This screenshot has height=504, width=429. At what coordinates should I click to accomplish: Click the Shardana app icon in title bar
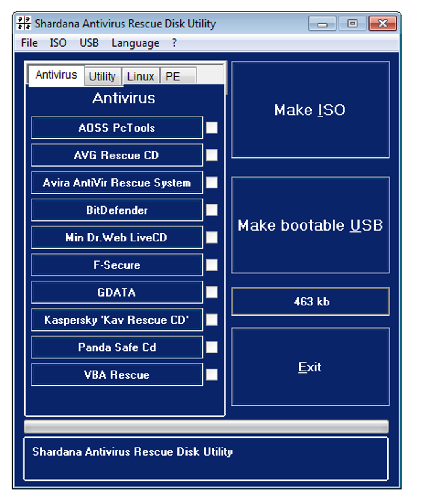pyautogui.click(x=24, y=23)
